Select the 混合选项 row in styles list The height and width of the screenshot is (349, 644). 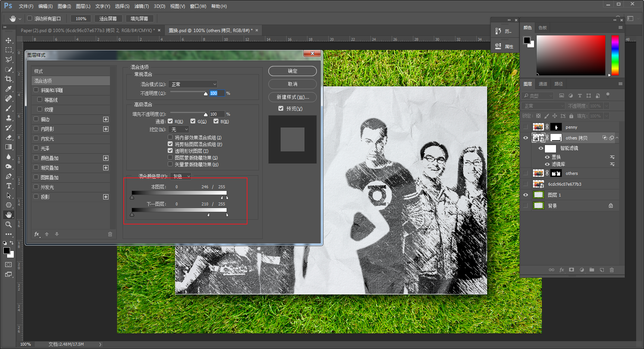(71, 81)
